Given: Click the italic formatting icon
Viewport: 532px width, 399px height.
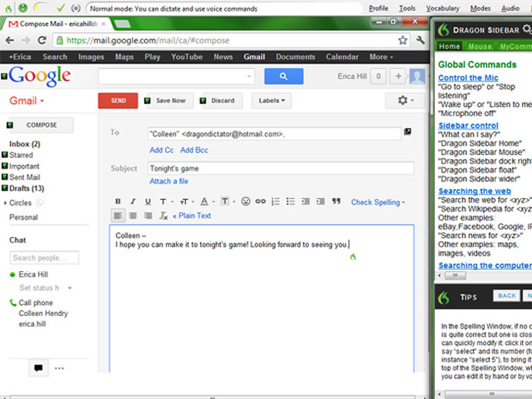Looking at the screenshot, I should click(133, 201).
